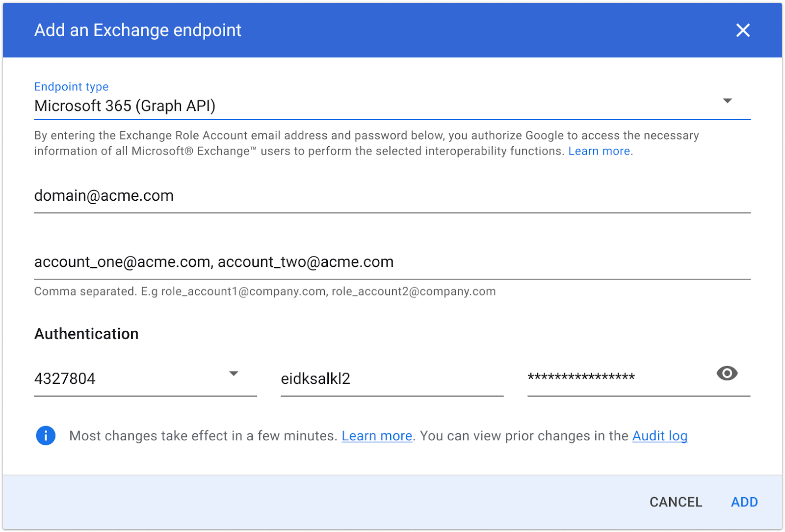
Task: Click the dialog title Add an Exchange endpoint
Action: click(x=138, y=30)
